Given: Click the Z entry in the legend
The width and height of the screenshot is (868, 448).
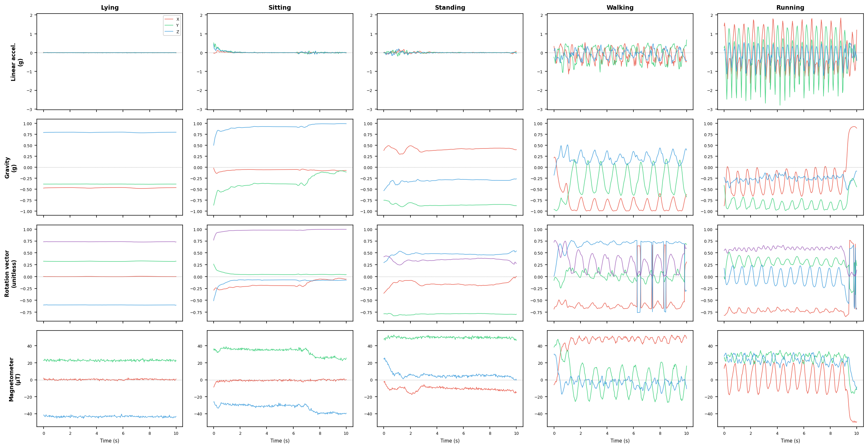Looking at the screenshot, I should pos(172,32).
